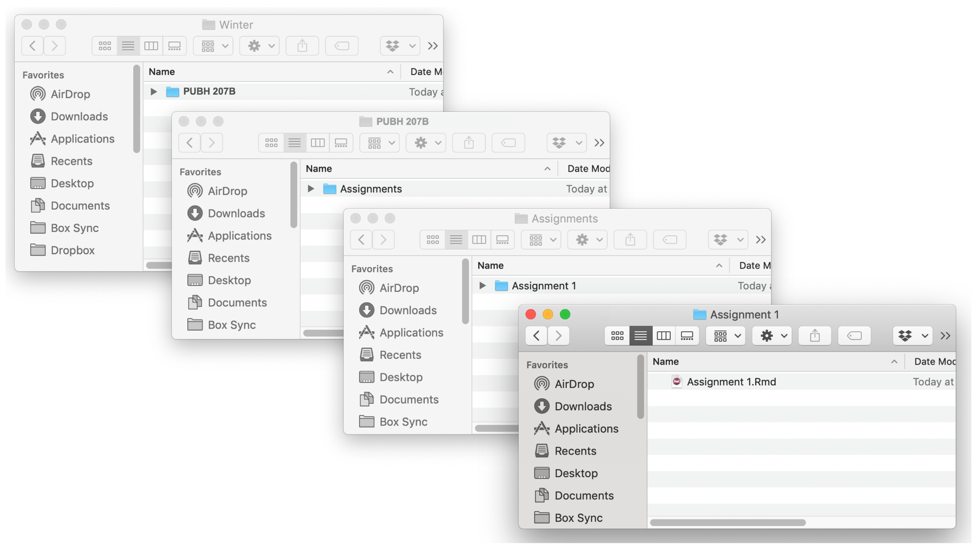Open Action gear menu in Winter window

click(x=259, y=46)
